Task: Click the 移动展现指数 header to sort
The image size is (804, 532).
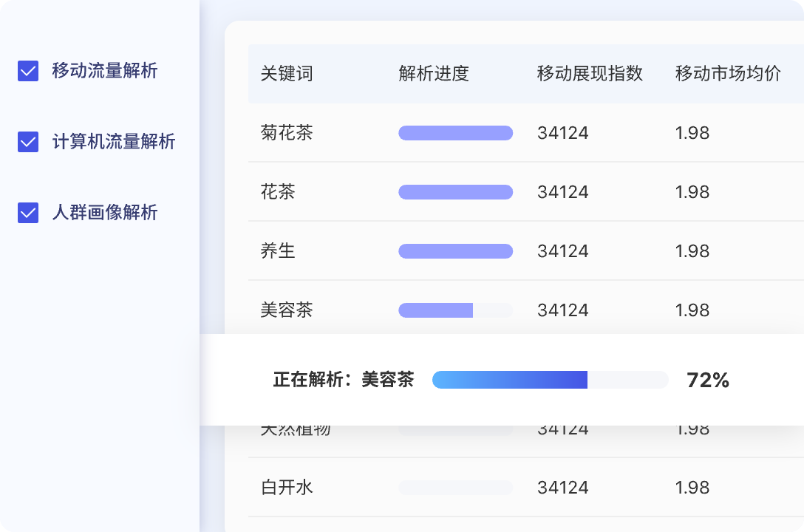Action: 589,74
